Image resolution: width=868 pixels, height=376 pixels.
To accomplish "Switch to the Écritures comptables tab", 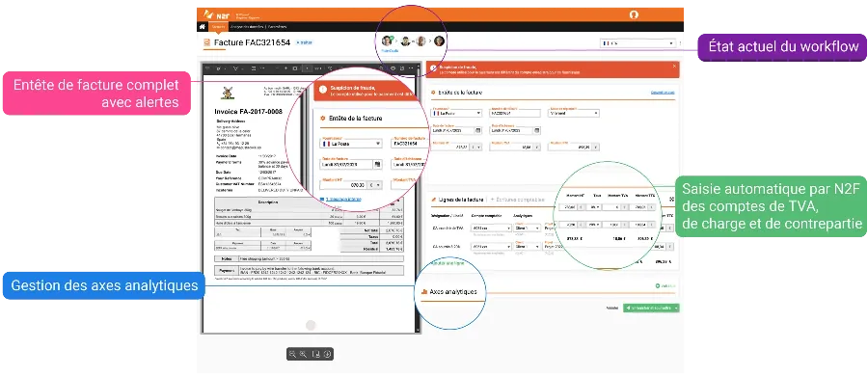I will point(518,200).
